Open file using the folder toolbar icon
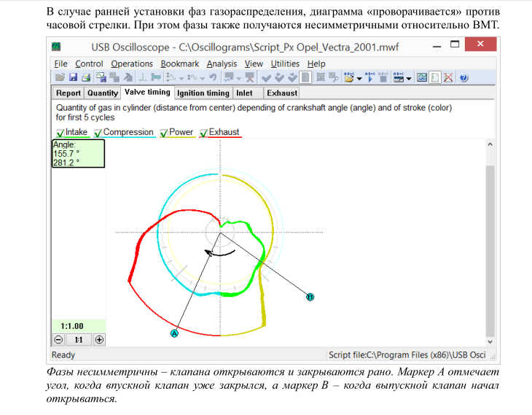Image resolution: width=532 pixels, height=415 pixels. click(x=60, y=77)
